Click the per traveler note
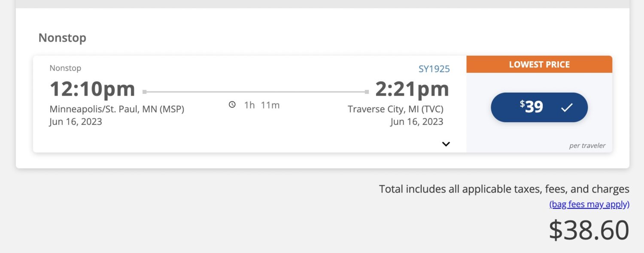Screen dimensions: 644x253 [x=587, y=146]
